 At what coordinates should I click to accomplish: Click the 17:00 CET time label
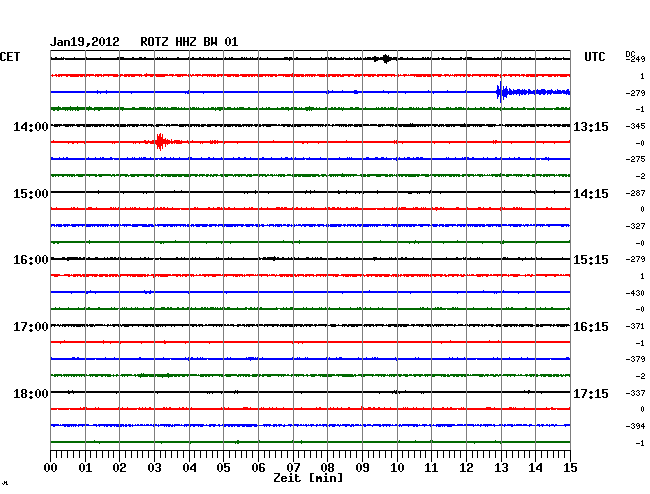pyautogui.click(x=31, y=327)
